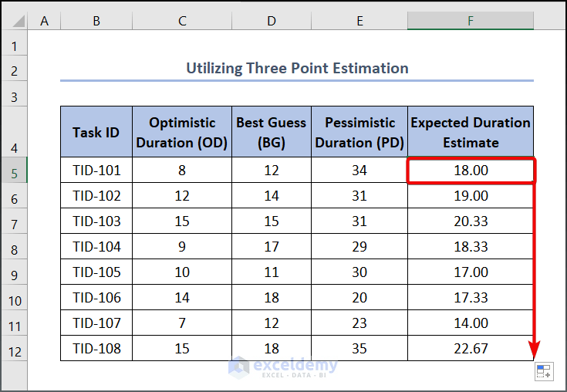This screenshot has width=567, height=392.
Task: Click expected duration 19.00 for TID-102
Action: coord(471,195)
